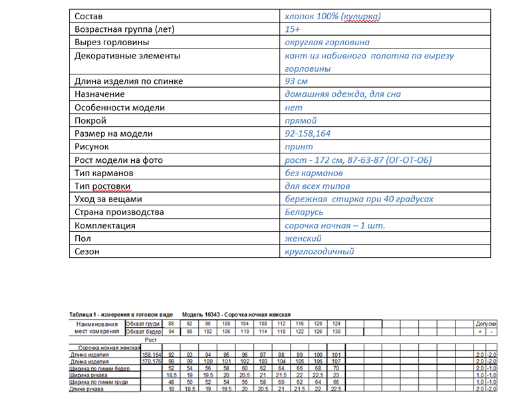Click the "Тип карманов" row label

(x=104, y=173)
